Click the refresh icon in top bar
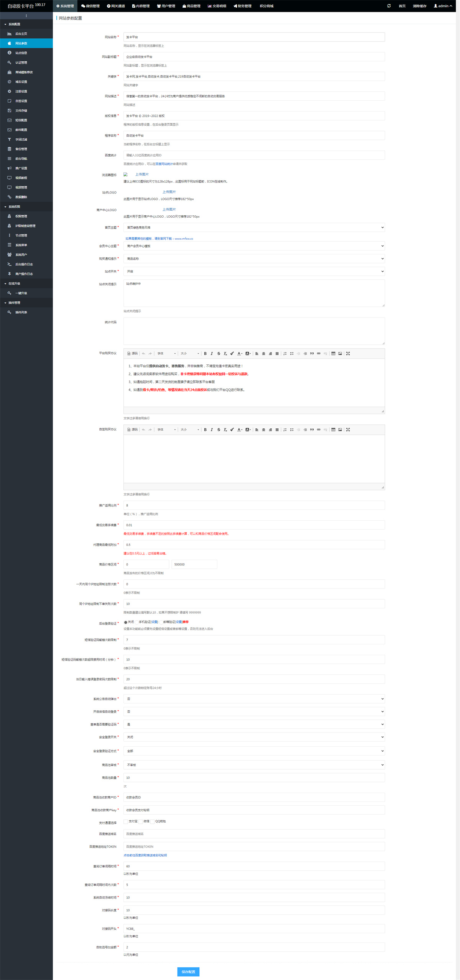Screen dimensions: 460x980 pos(389,6)
